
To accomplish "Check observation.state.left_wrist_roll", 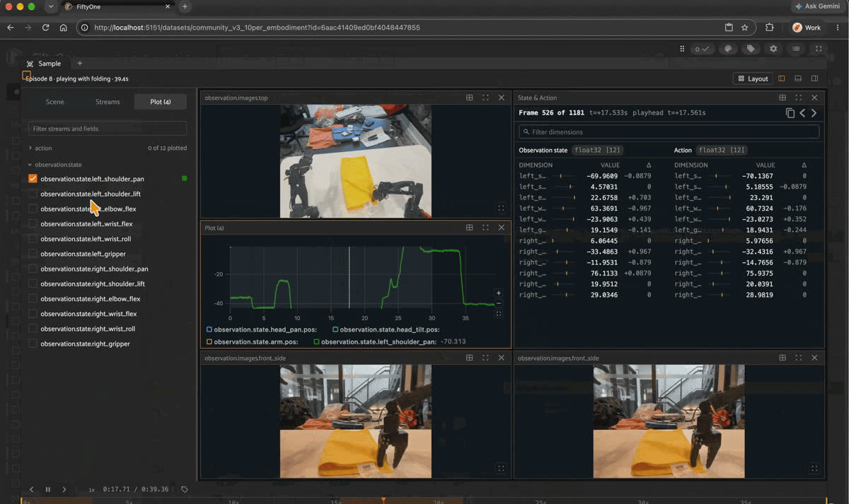I will [33, 239].
